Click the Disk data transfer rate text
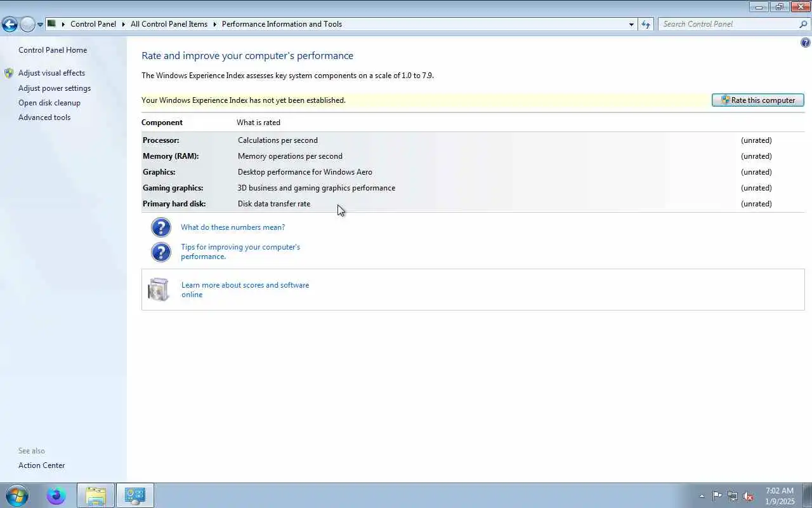 pos(274,204)
